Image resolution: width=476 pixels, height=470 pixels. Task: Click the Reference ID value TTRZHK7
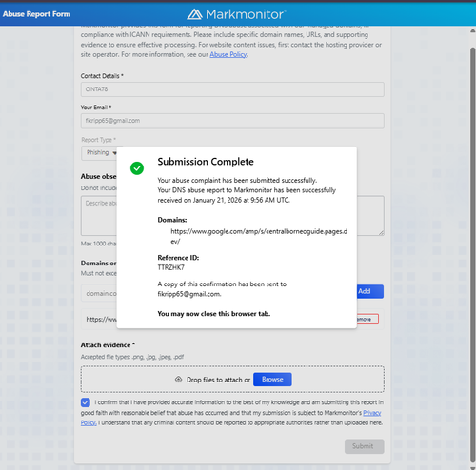point(170,267)
